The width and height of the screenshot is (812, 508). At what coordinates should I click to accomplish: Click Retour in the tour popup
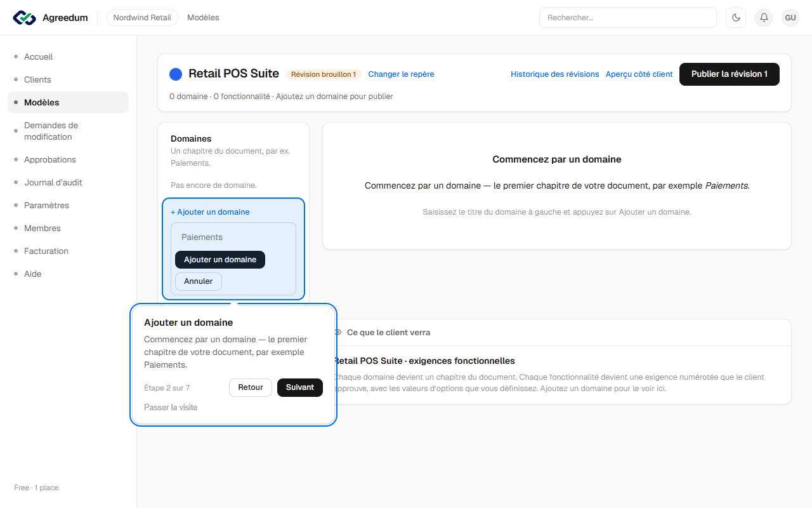[x=251, y=387]
